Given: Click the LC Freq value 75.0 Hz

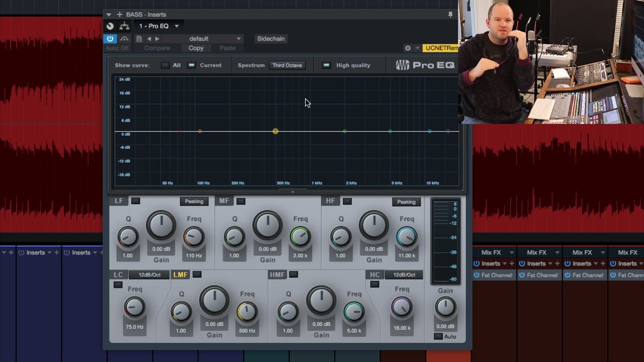Looking at the screenshot, I should 134,327.
